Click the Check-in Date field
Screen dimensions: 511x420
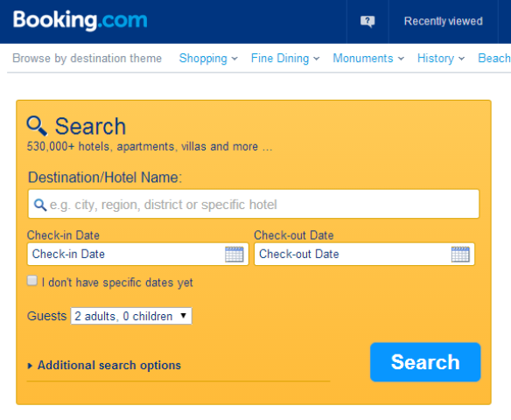pos(138,254)
